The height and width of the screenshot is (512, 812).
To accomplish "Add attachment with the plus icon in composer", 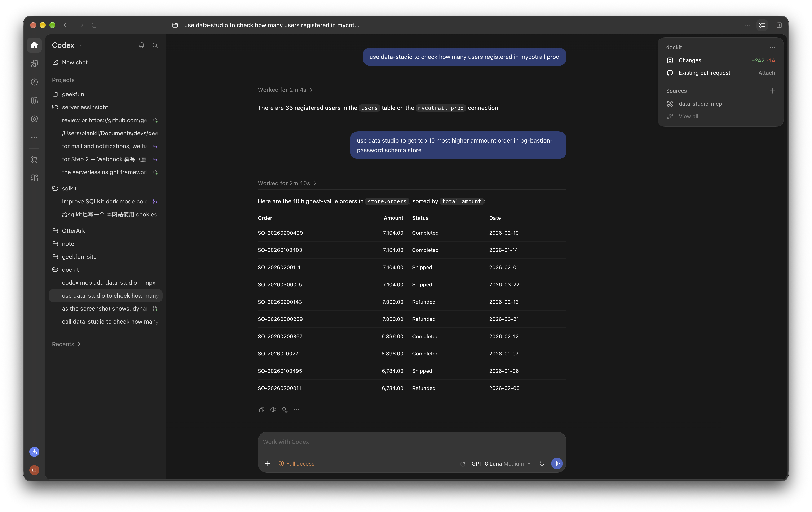I will click(x=267, y=463).
